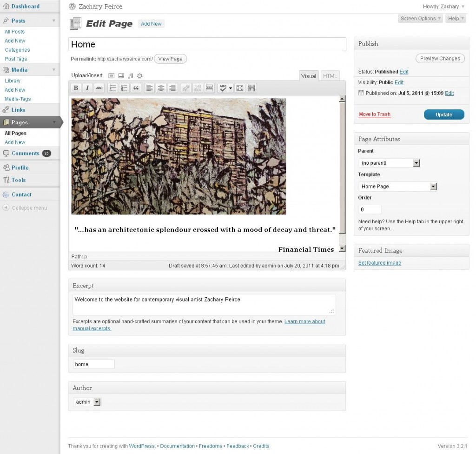Image resolution: width=476 pixels, height=454 pixels.
Task: Insert an ordered numbered list
Action: pos(124,88)
